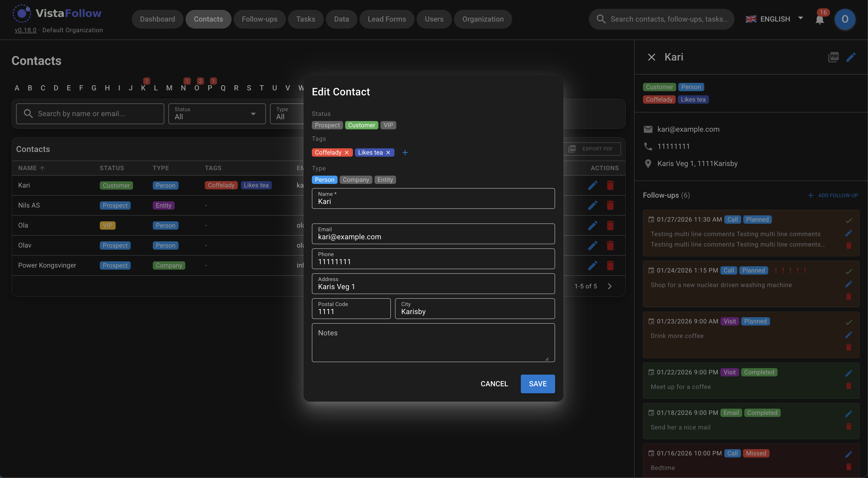Screen dimensions: 868x478
Task: Switch to the Follow-ups section
Action: tap(259, 19)
